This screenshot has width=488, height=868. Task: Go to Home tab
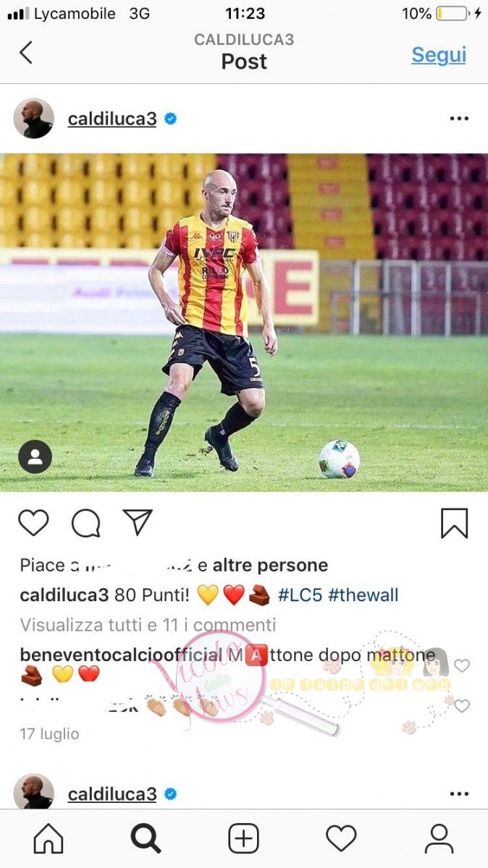coord(49,839)
